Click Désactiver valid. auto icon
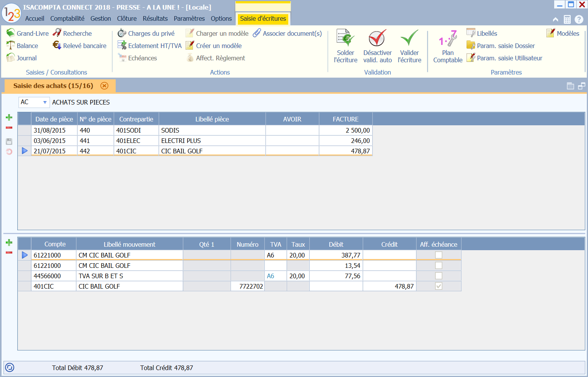Viewport: 588px width, 377px height. tap(377, 38)
